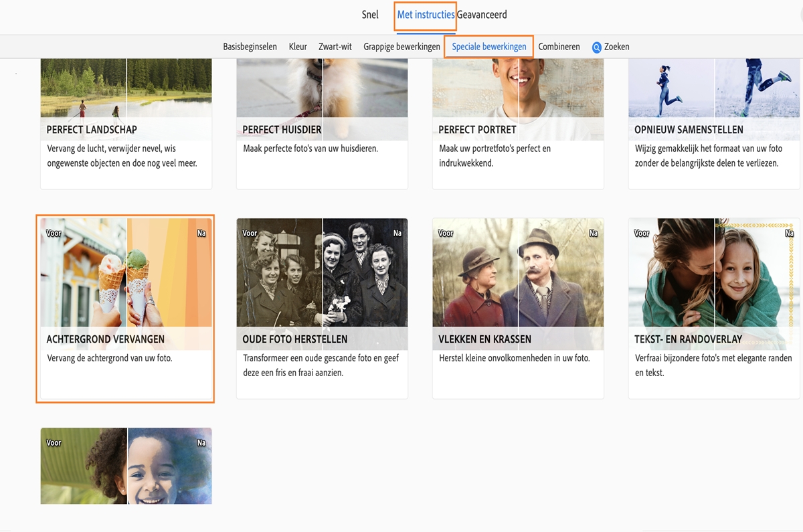This screenshot has width=803, height=532.
Task: Switch to the Snel tab
Action: [x=369, y=14]
